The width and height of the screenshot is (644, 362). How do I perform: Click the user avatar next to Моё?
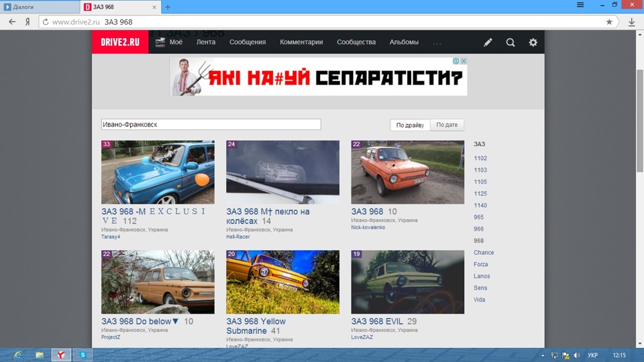point(160,42)
